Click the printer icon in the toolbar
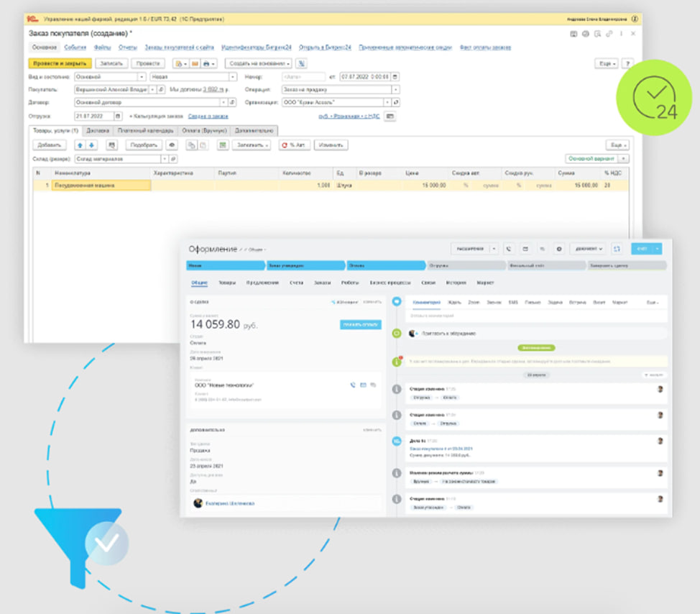Image resolution: width=700 pixels, height=614 pixels. tap(208, 63)
